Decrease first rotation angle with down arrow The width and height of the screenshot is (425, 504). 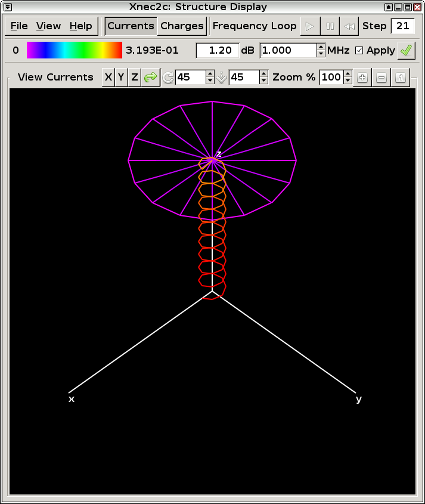click(x=210, y=81)
